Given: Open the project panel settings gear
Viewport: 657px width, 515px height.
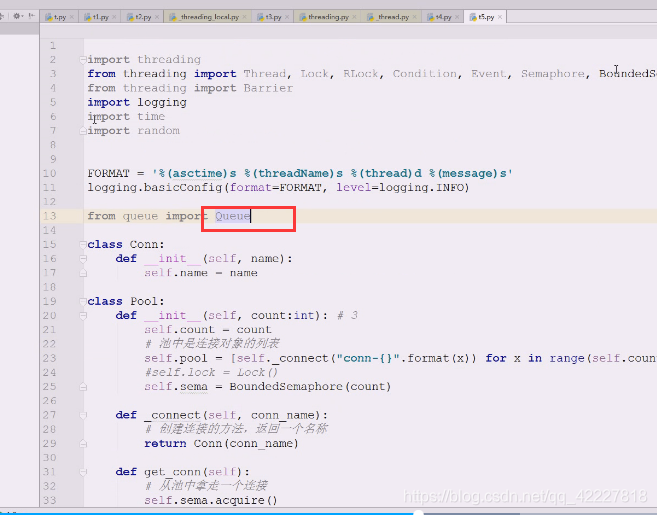Looking at the screenshot, I should (17, 16).
